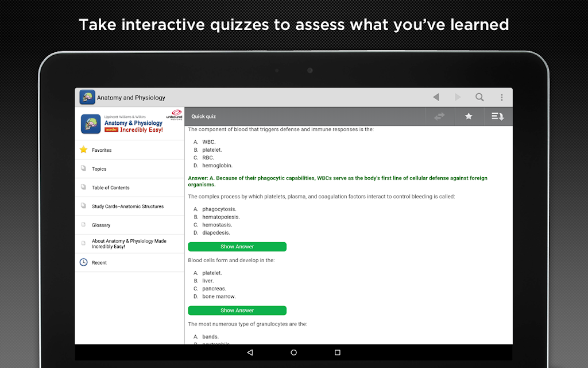Select answer B. hematopoiesis.

click(216, 217)
